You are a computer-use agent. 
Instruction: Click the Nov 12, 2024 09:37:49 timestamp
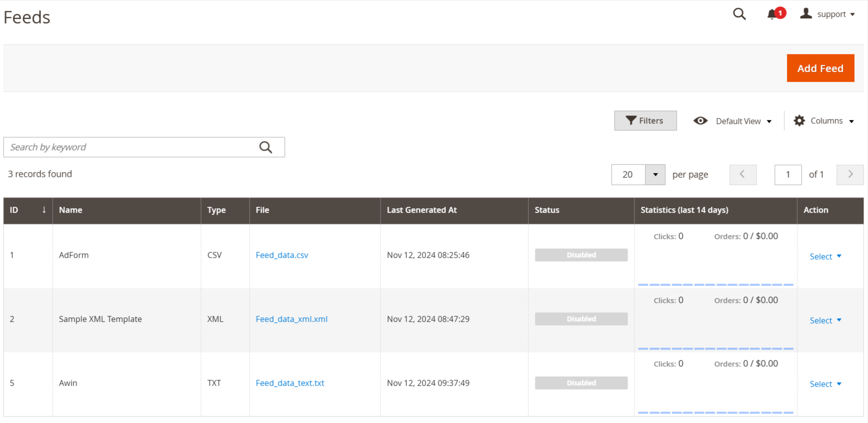428,383
